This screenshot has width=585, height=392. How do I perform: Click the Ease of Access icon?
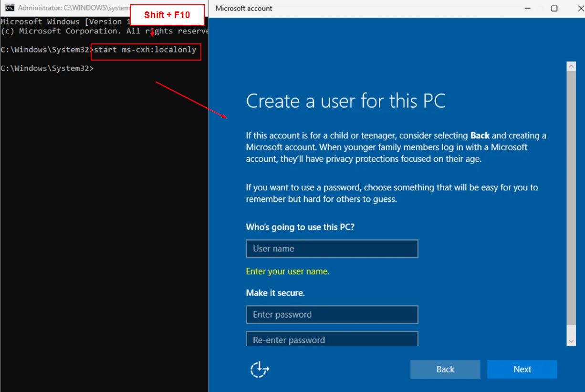[x=260, y=370]
